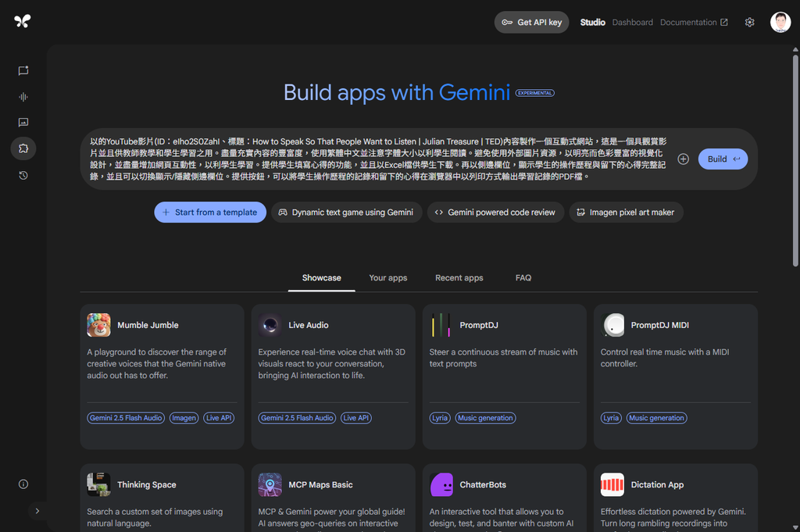Click the Build button

(723, 159)
